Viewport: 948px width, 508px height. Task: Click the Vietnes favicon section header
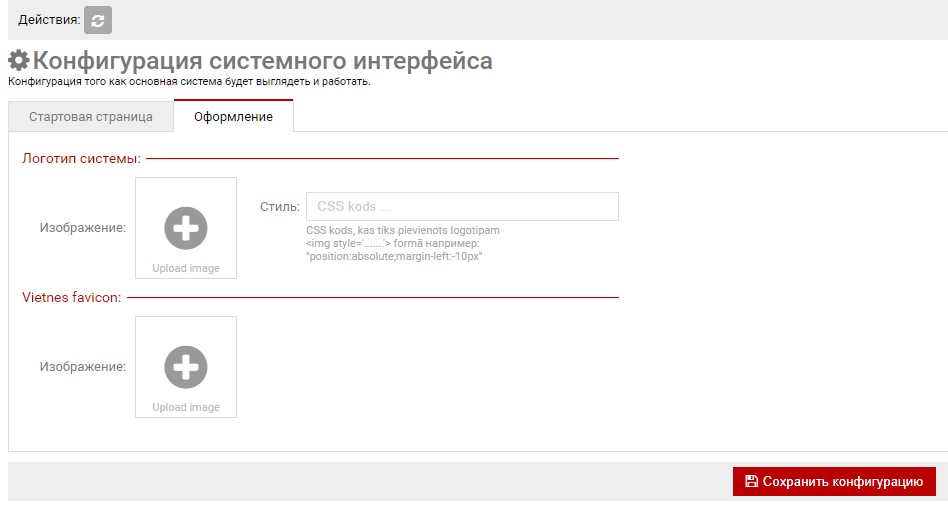coord(71,297)
